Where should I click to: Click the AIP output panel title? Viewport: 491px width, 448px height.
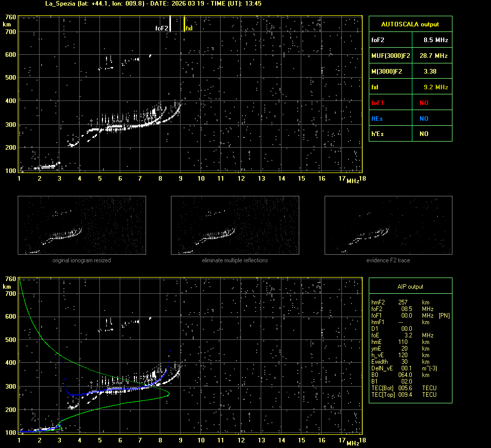pyautogui.click(x=410, y=287)
